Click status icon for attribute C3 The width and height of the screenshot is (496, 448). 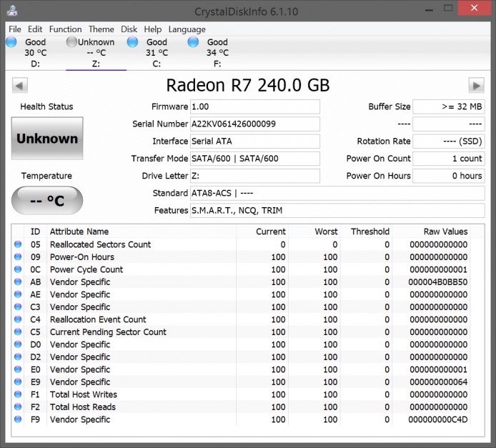pos(18,307)
